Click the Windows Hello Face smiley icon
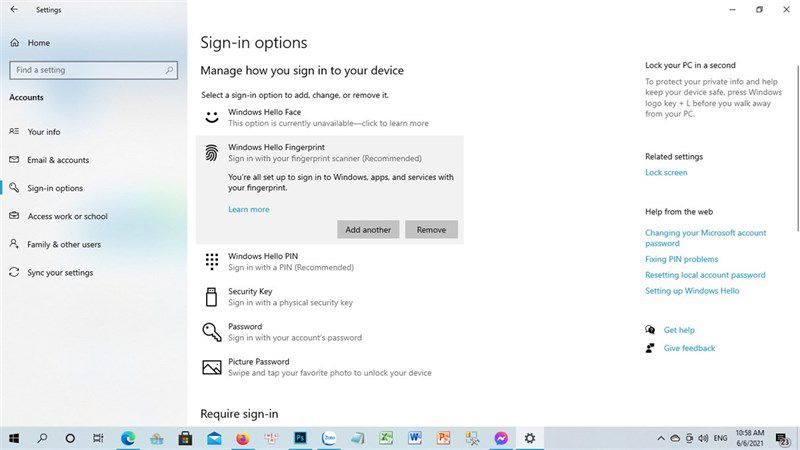This screenshot has height=450, width=800. (212, 117)
